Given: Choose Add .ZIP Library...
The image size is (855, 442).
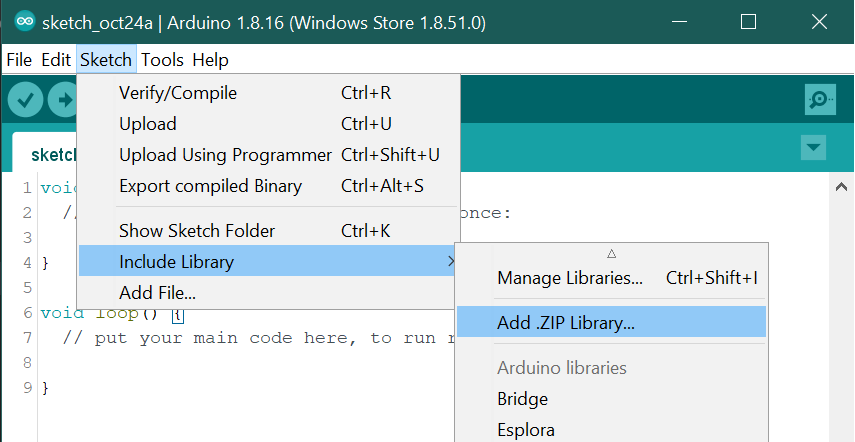Looking at the screenshot, I should (611, 323).
